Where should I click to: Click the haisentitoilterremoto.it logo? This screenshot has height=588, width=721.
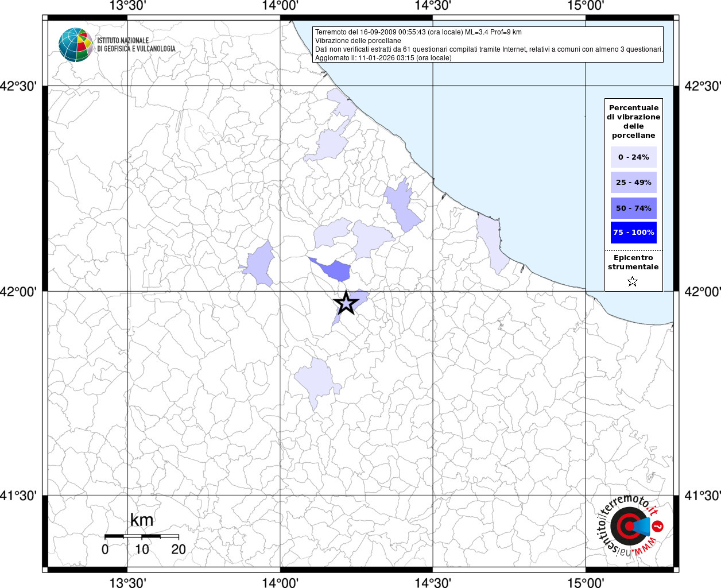[x=631, y=525]
